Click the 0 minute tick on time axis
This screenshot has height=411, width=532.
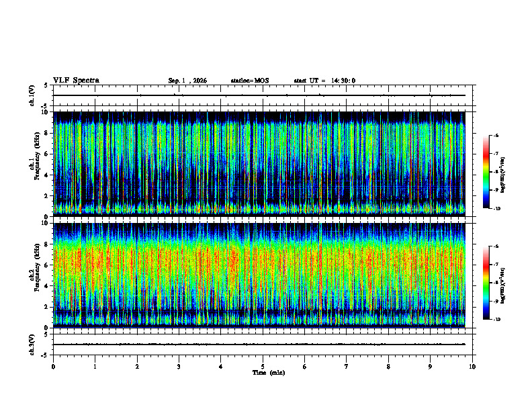[53, 367]
